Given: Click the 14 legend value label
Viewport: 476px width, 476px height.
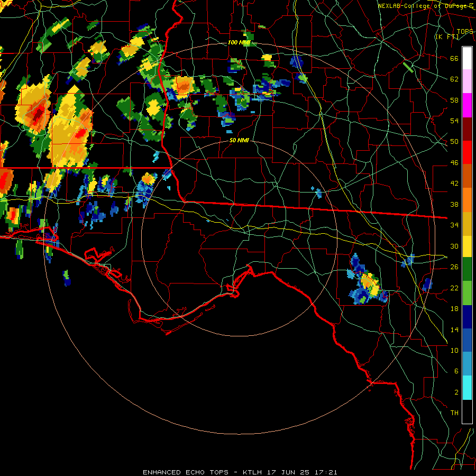Looking at the screenshot, I should (x=454, y=329).
